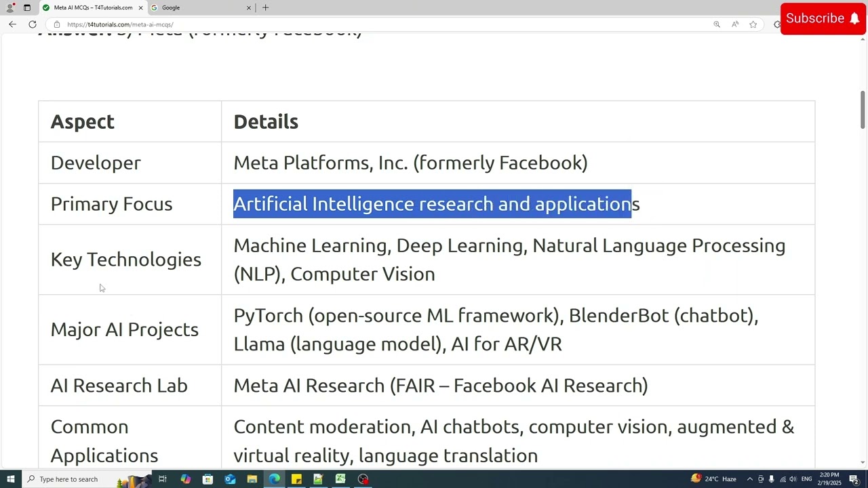Open the notification center icon

[854, 479]
